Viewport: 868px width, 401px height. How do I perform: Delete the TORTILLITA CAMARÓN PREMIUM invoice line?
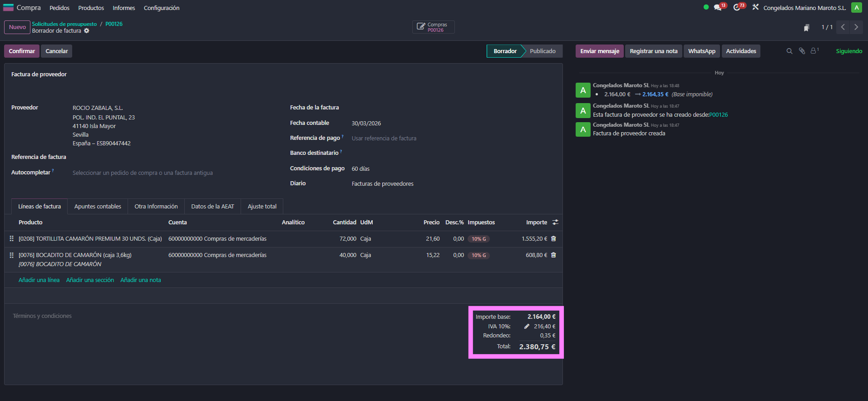[x=553, y=239]
